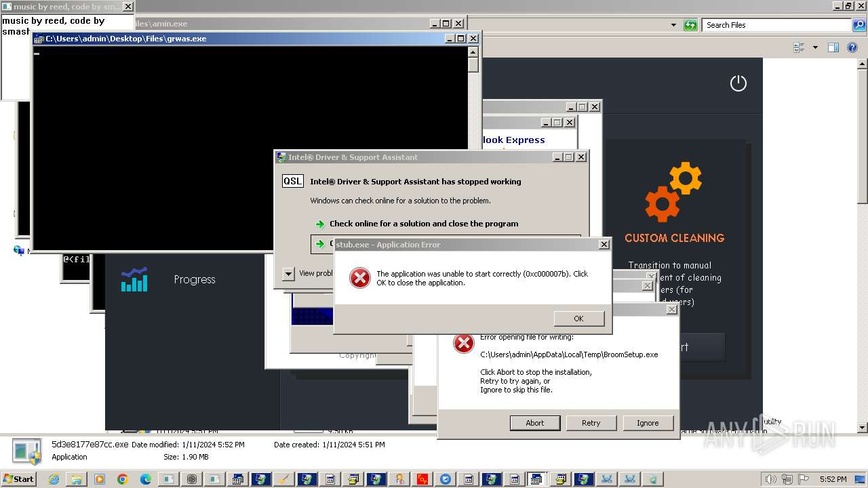Click the CUSTOM CLEANING heading

click(674, 238)
